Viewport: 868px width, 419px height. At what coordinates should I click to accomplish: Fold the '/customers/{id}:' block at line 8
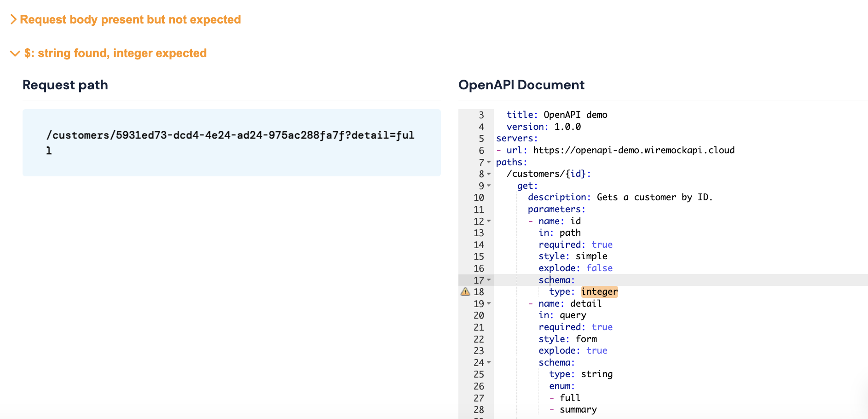coord(489,174)
